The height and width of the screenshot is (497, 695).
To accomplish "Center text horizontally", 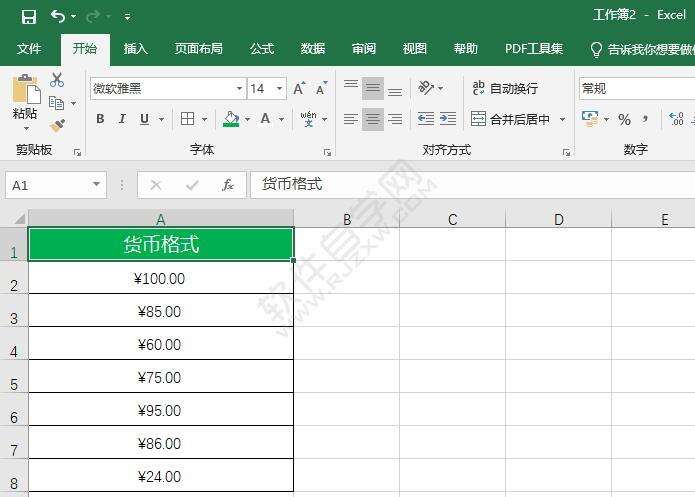I will pos(373,119).
